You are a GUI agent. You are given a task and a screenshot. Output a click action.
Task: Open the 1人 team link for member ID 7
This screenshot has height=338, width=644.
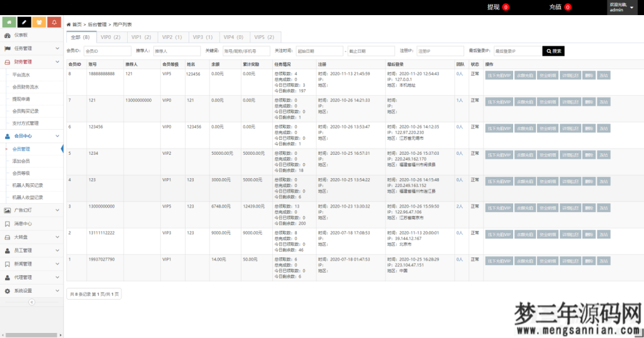tap(459, 100)
